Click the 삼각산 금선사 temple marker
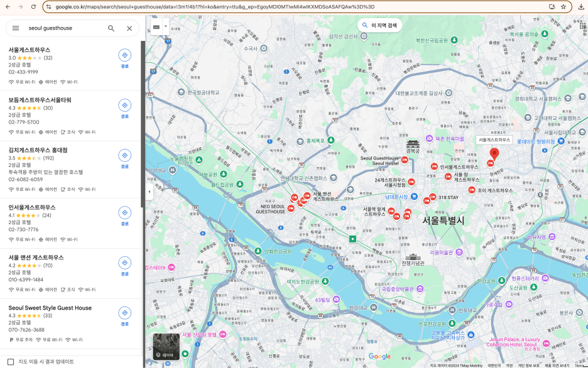588x368 pixels. [x=363, y=36]
